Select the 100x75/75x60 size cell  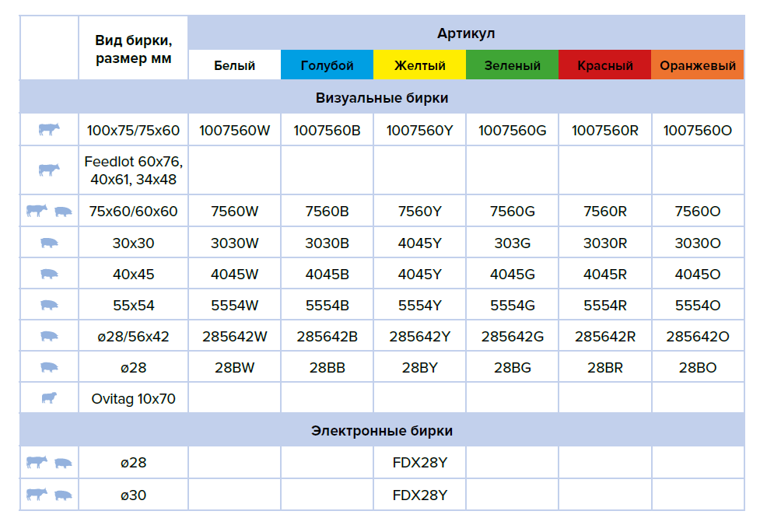pos(133,131)
